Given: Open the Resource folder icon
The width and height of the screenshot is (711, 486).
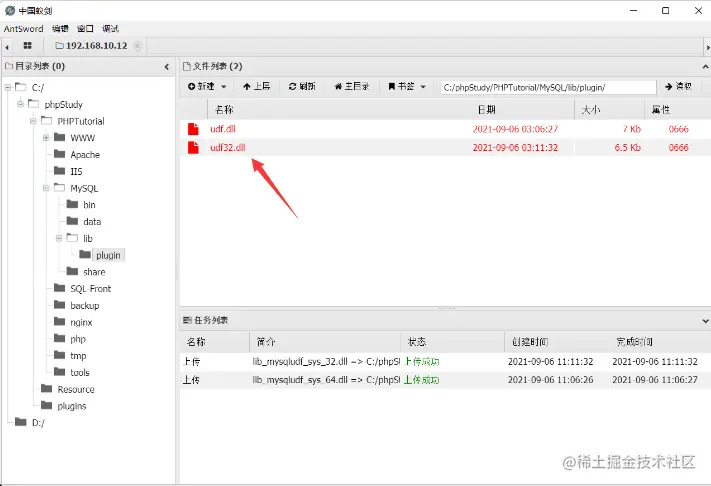Looking at the screenshot, I should (x=47, y=389).
